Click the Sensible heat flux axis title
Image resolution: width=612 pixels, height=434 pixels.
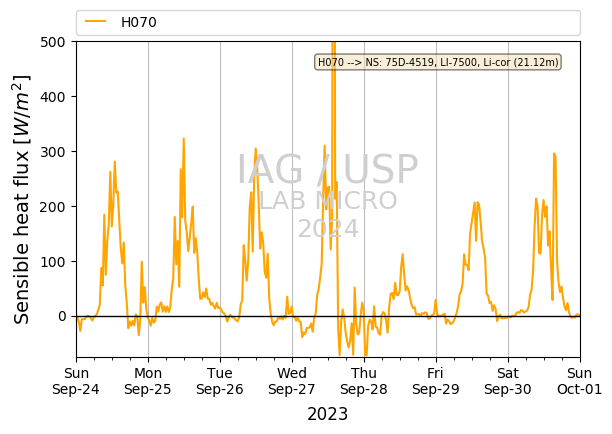click(22, 199)
